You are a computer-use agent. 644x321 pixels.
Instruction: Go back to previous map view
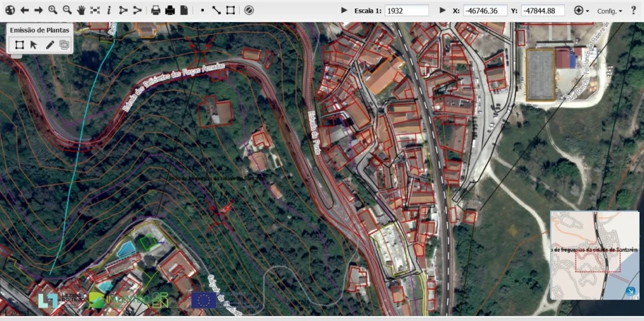[24, 10]
